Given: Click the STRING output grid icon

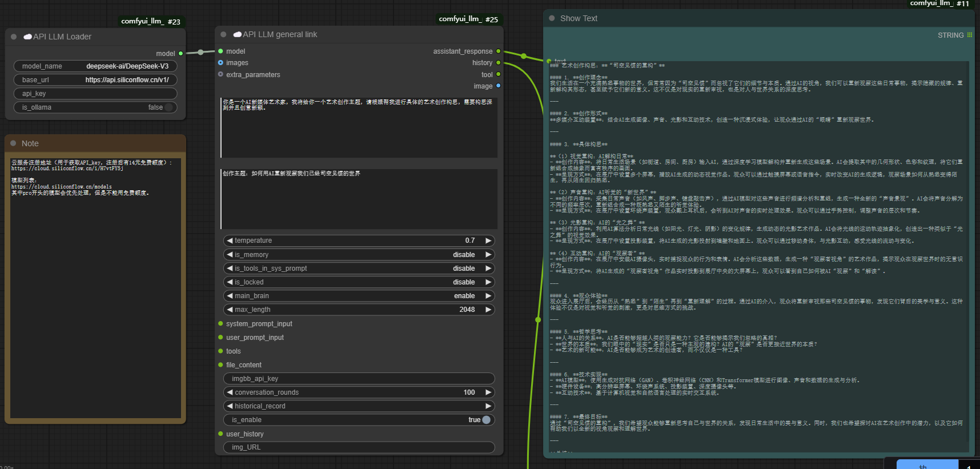Looking at the screenshot, I should pyautogui.click(x=969, y=35).
